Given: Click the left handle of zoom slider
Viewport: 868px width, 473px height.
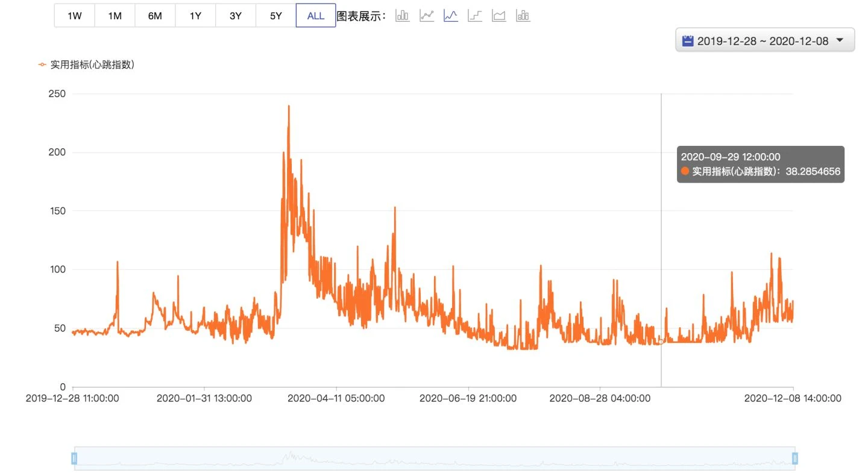Looking at the screenshot, I should click(74, 459).
